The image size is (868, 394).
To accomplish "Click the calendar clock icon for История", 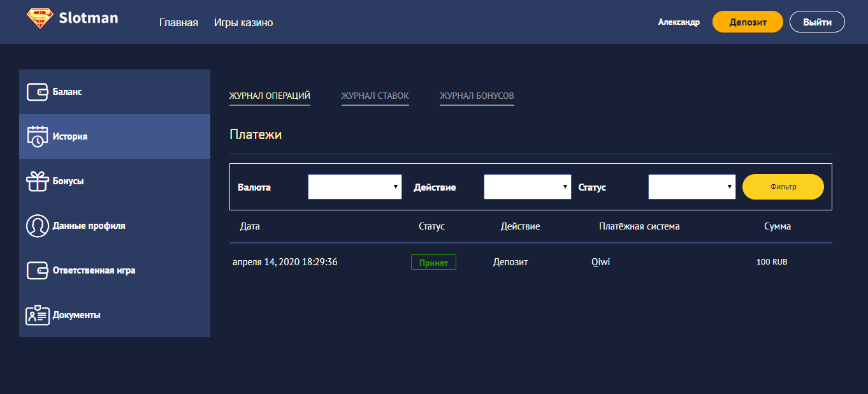I will 38,136.
